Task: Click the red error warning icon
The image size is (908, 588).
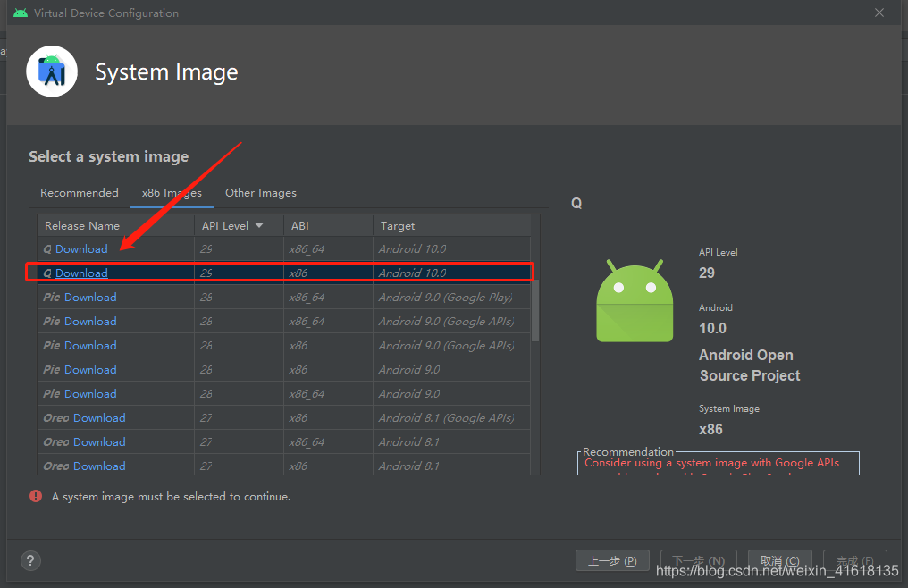Action: pyautogui.click(x=36, y=496)
